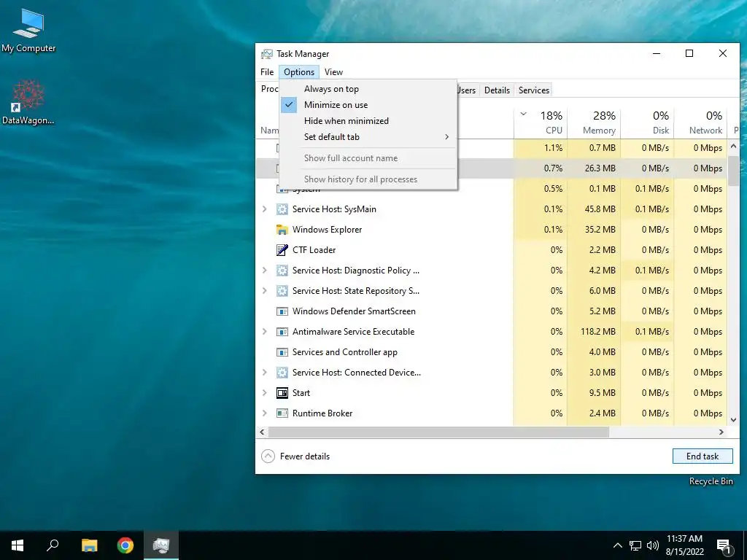The image size is (747, 560).
Task: Click Fewer details link
Action: (x=304, y=456)
